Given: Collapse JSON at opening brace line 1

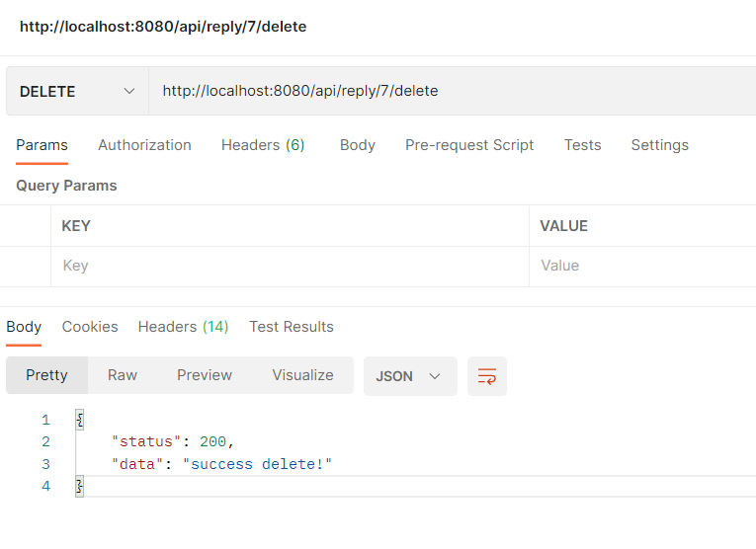Looking at the screenshot, I should click(80, 420).
